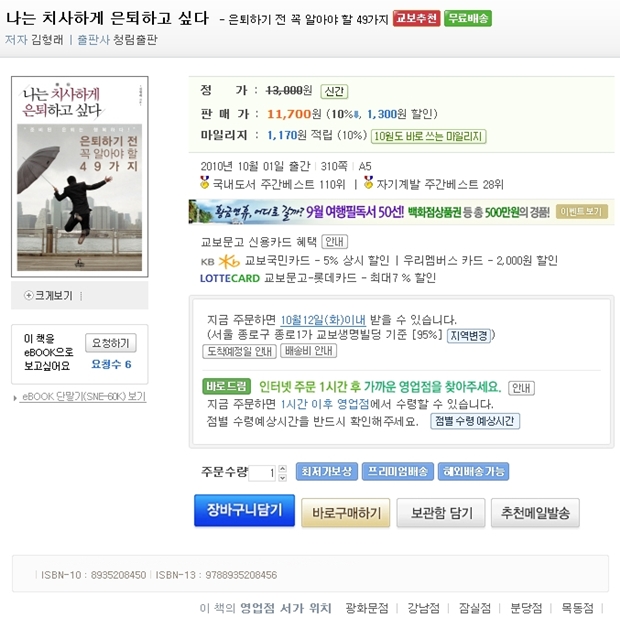
Task: Select 목동점 store shelf location
Action: (x=577, y=608)
